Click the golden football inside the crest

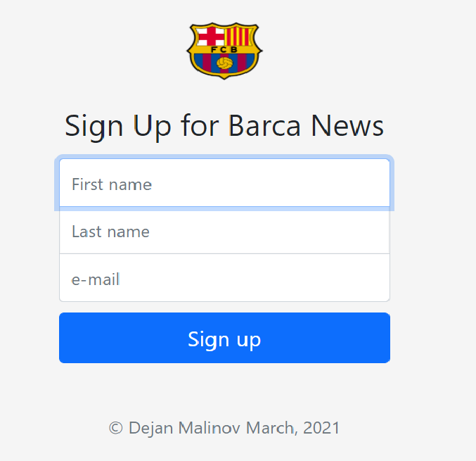tap(225, 63)
